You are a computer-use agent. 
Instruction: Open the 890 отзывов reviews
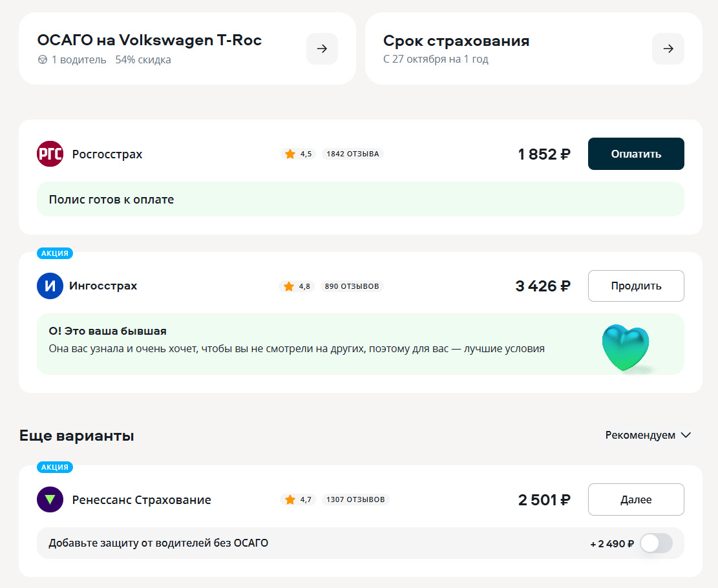(x=352, y=286)
